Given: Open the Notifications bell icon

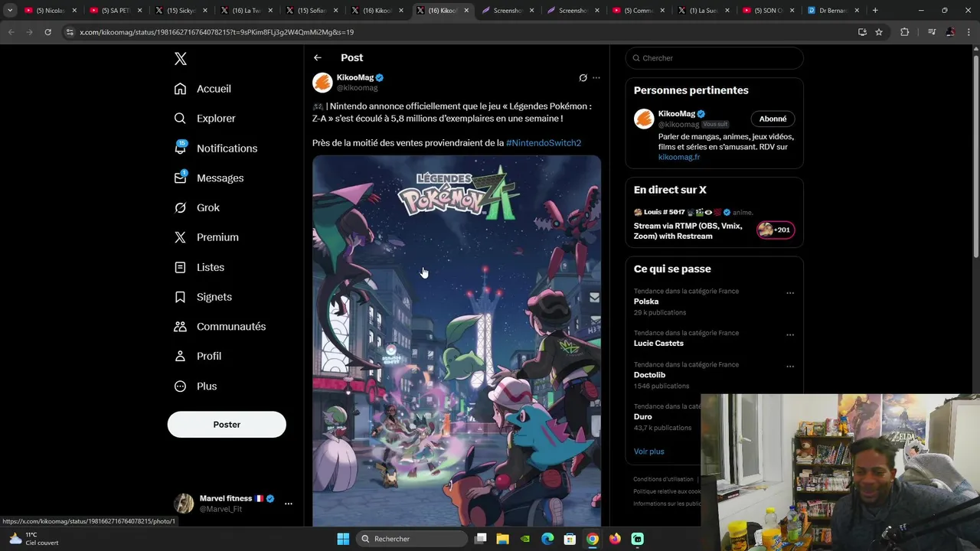Looking at the screenshot, I should (180, 148).
